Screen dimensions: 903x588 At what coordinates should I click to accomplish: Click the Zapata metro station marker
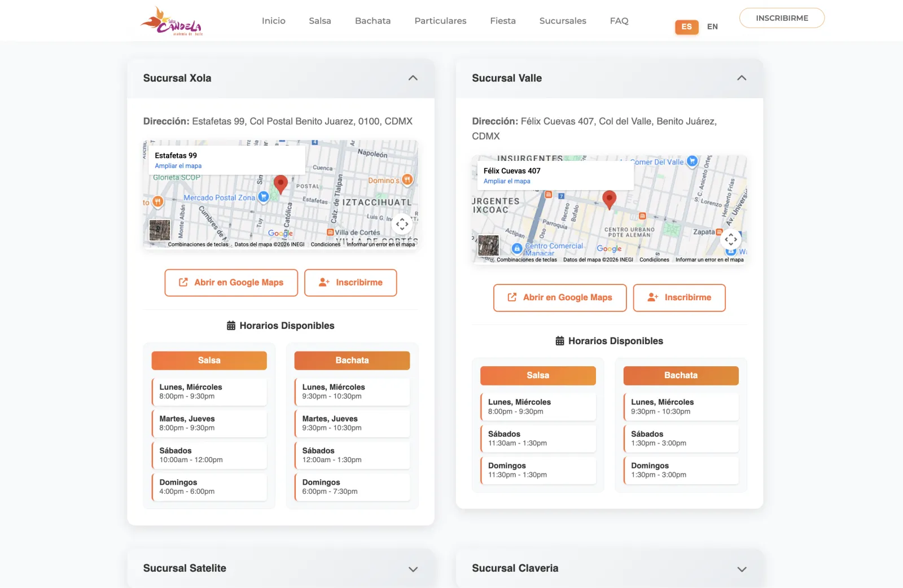(719, 231)
